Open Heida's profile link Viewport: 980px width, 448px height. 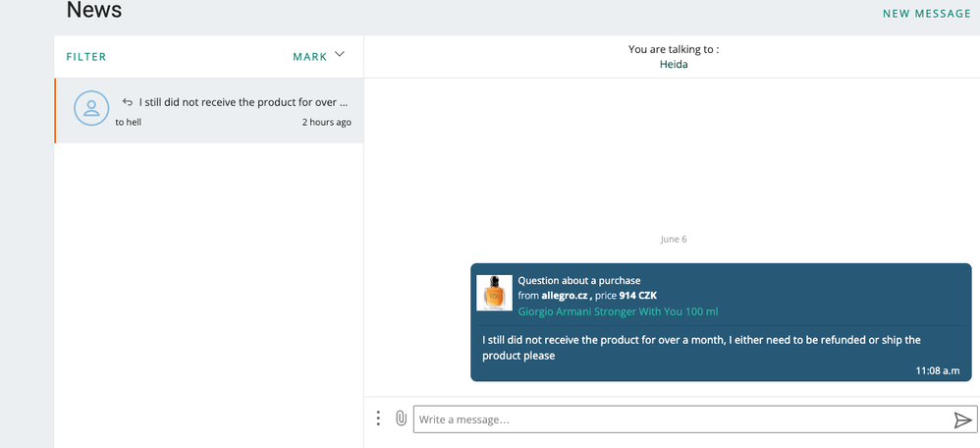(674, 64)
